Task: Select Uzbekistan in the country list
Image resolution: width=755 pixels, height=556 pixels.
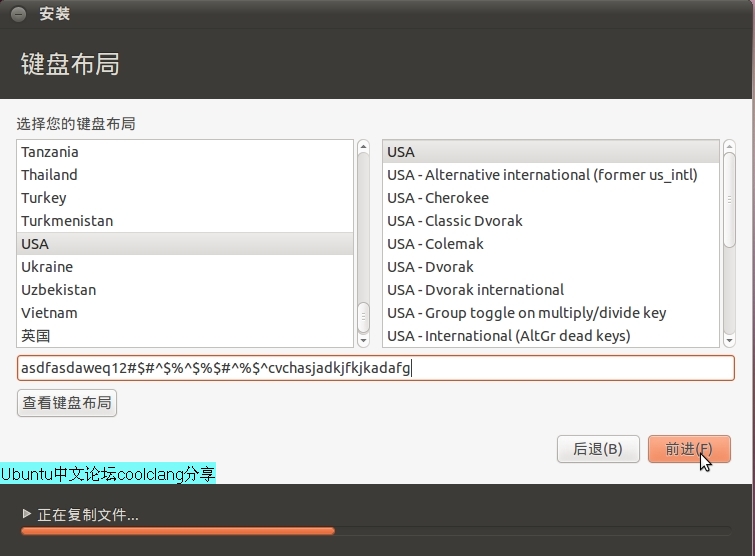Action: (185, 290)
